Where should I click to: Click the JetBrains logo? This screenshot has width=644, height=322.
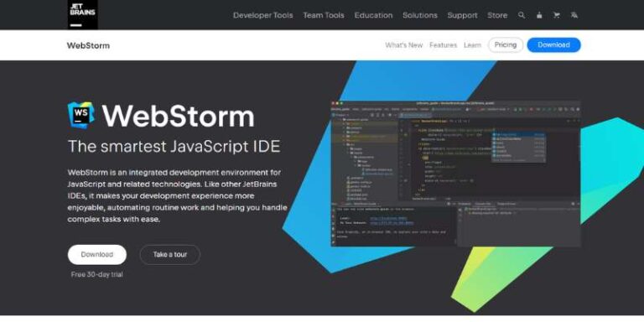point(82,14)
